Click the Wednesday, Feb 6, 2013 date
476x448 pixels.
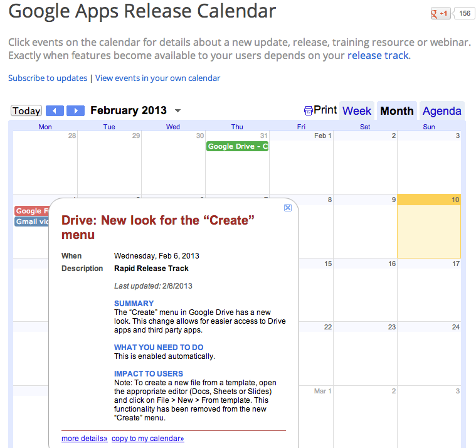pyautogui.click(x=157, y=256)
